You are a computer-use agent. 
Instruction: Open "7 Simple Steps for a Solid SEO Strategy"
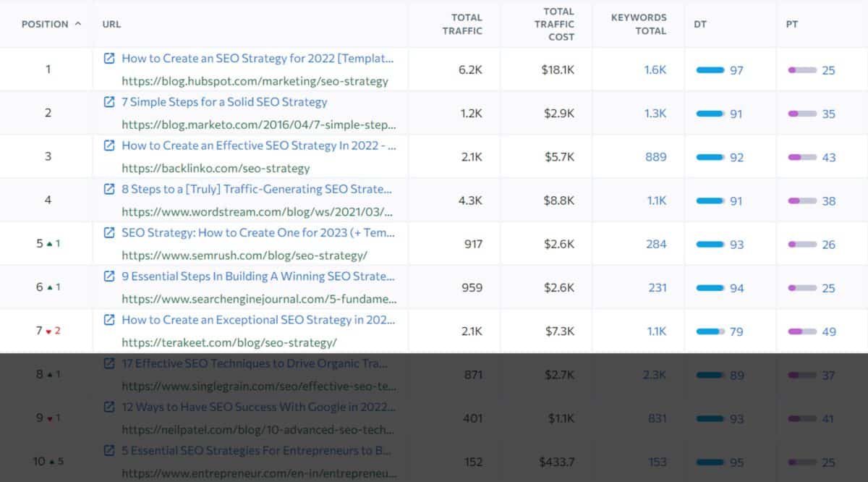point(225,102)
